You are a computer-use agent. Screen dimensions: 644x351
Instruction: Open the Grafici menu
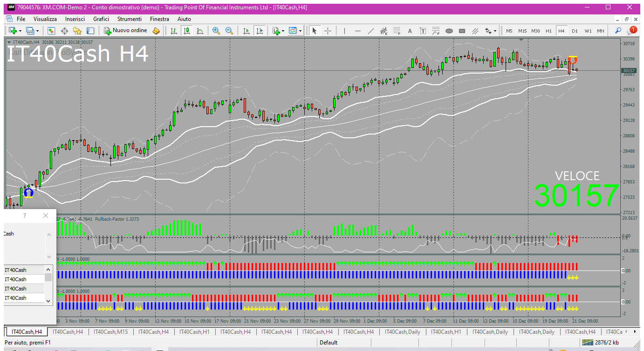point(101,19)
